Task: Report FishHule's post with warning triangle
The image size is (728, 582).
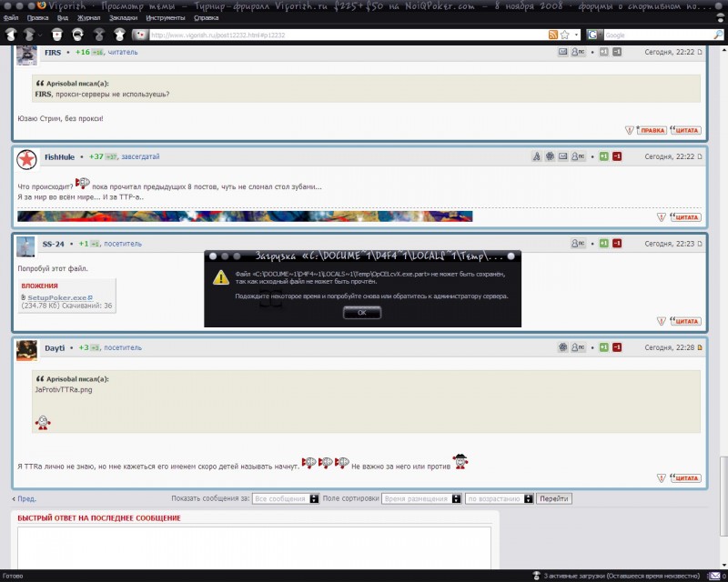Action: tap(662, 217)
